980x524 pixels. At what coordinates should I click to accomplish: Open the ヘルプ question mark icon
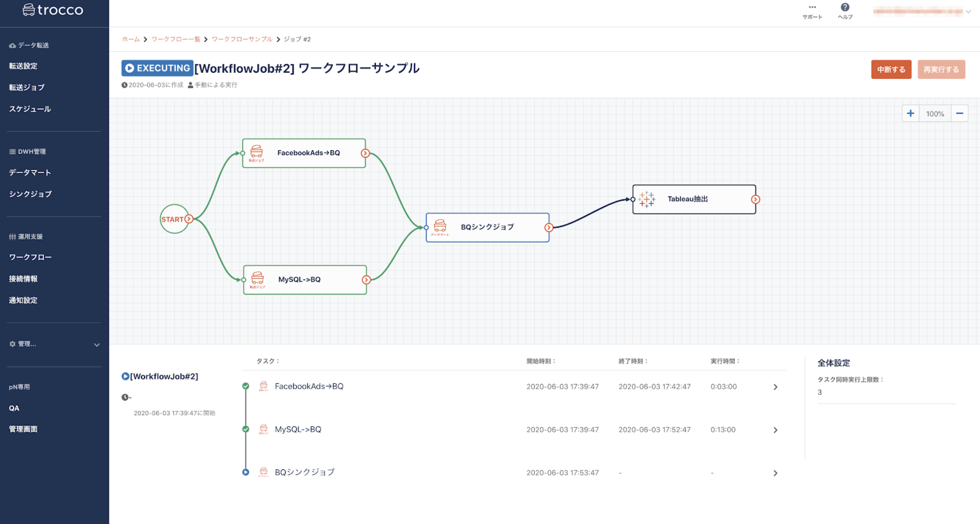point(845,8)
